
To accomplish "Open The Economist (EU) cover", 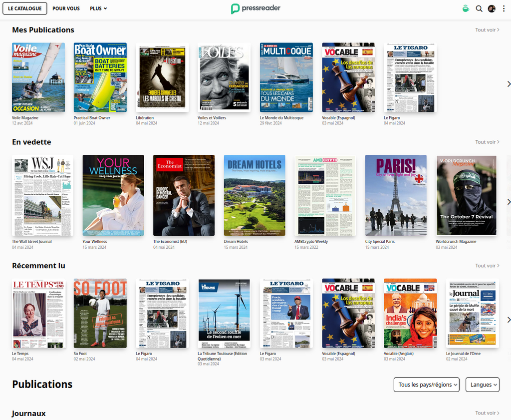I will 184,195.
